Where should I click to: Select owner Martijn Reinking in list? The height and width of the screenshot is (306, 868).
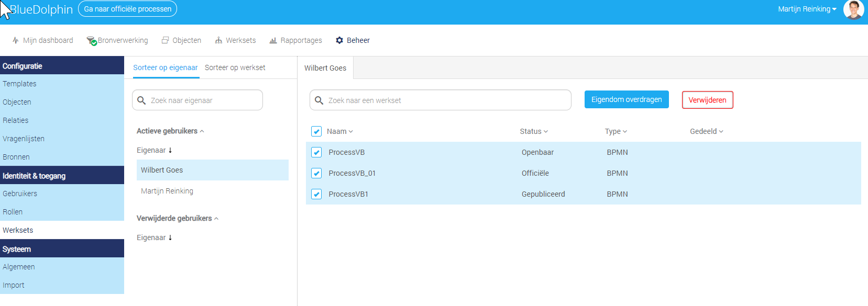(x=213, y=191)
